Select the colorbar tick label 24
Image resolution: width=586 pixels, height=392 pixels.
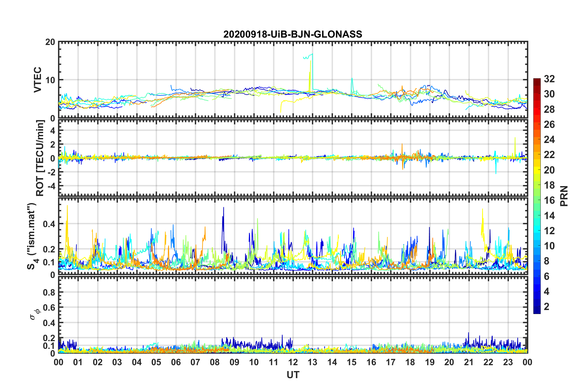coord(549,140)
